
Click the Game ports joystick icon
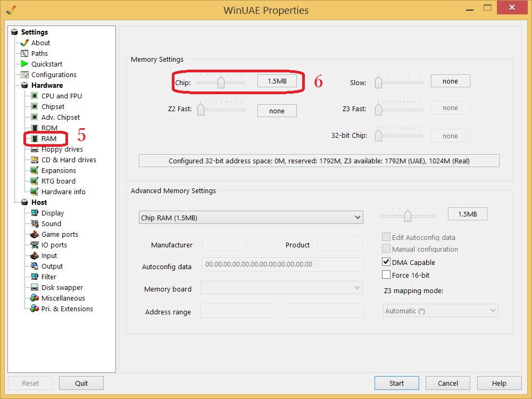pyautogui.click(x=34, y=235)
